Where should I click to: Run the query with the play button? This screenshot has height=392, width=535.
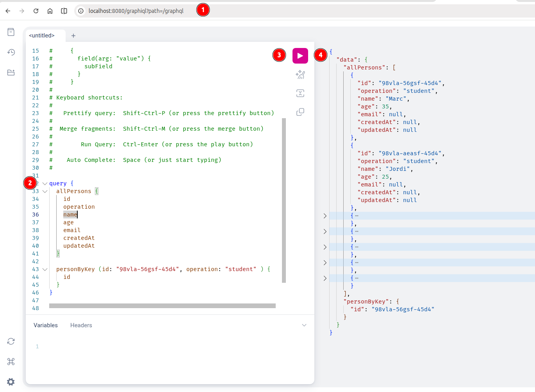pos(300,56)
